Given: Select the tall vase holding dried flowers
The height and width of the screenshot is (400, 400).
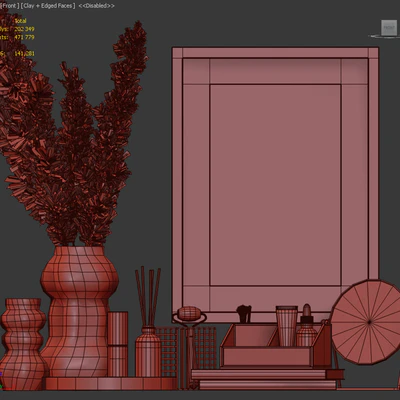Looking at the screenshot, I should 79,312.
